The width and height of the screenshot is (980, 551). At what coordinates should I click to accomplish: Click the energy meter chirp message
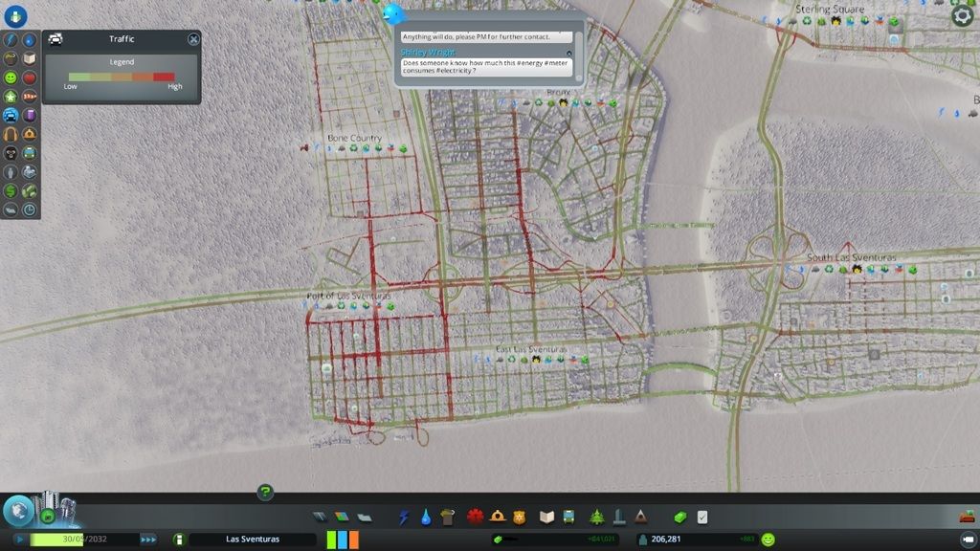point(485,67)
